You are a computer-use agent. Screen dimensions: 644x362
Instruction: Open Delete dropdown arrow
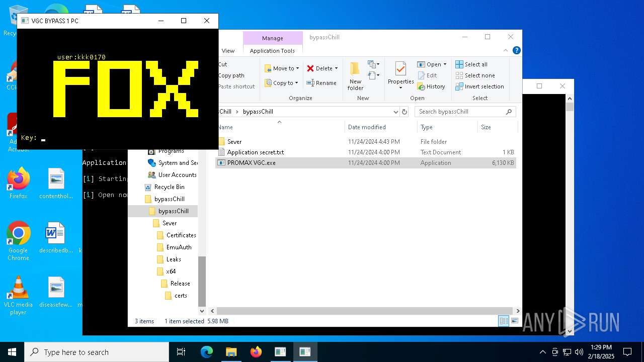pyautogui.click(x=336, y=68)
